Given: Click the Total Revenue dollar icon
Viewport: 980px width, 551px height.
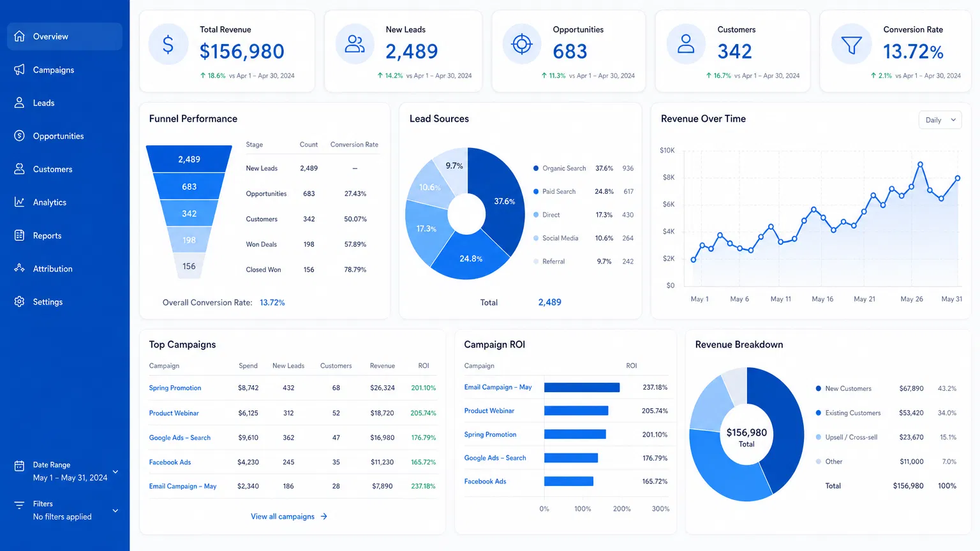Looking at the screenshot, I should coord(168,44).
